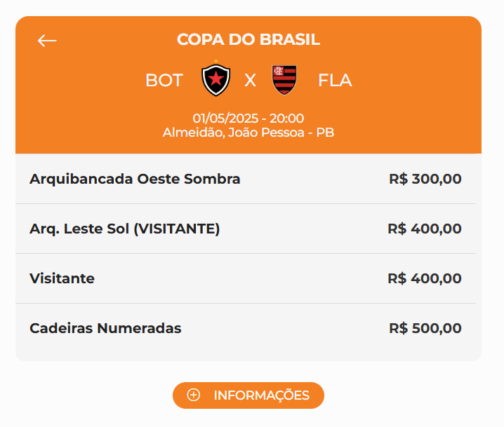This screenshot has height=427, width=504.
Task: Select Cadeiras Numeradas ticket option
Action: (105, 328)
